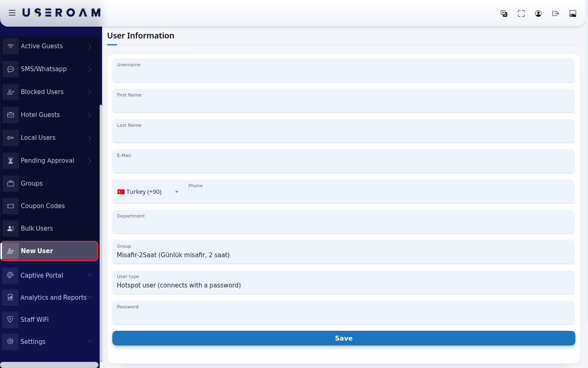Open Staff WiFi in the sidebar
Viewport: 588px width, 368px height.
[49, 320]
